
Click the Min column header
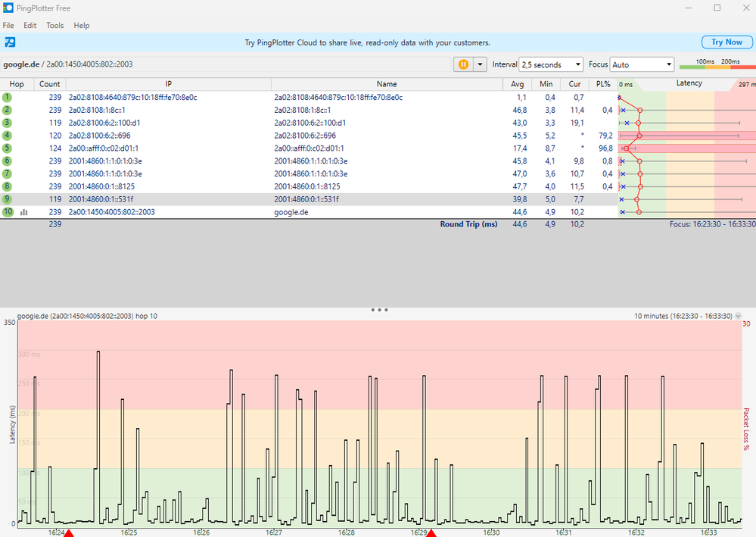pos(546,84)
